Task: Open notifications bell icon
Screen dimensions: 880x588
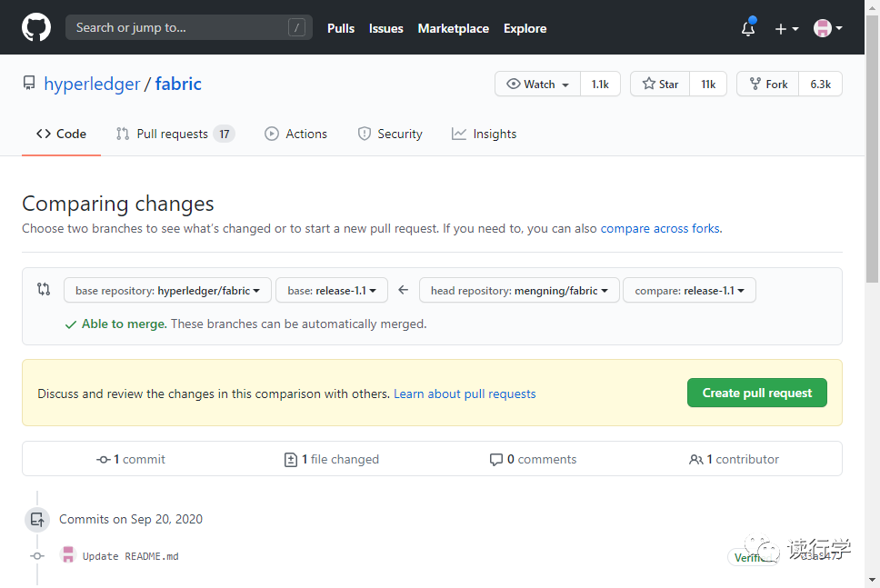Action: (748, 28)
